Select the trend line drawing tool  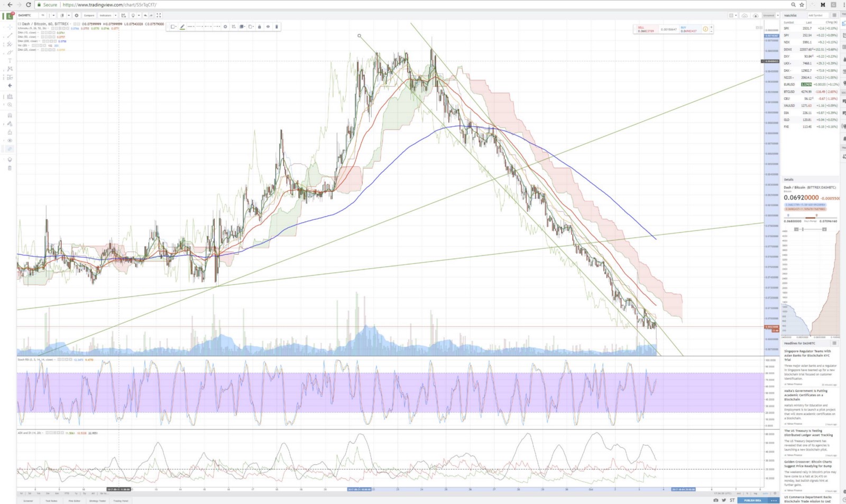click(10, 35)
